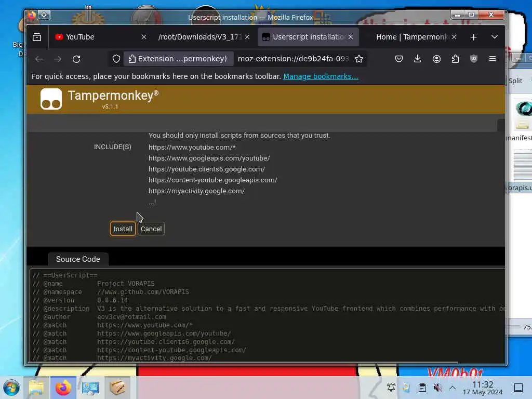Click the @author eov3cv@hotmail.com source line
Image resolution: width=532 pixels, height=399 pixels.
(x=99, y=317)
